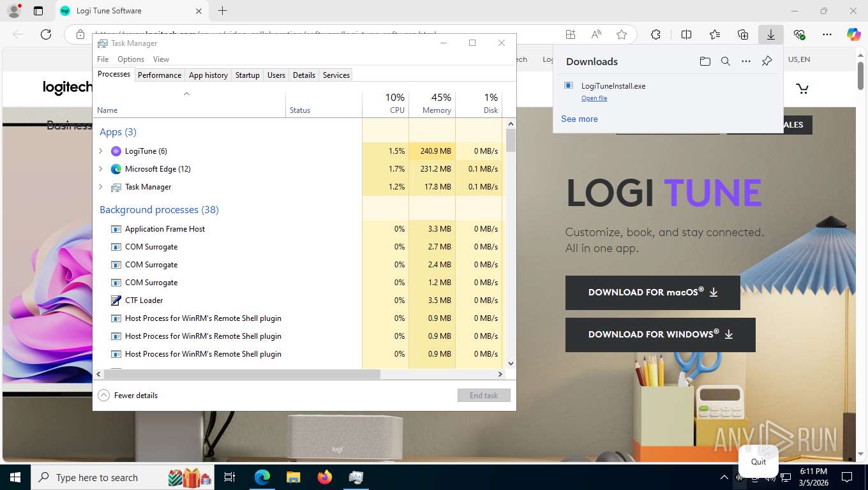Click the Downloads toolbar button in Edge

[x=771, y=34]
